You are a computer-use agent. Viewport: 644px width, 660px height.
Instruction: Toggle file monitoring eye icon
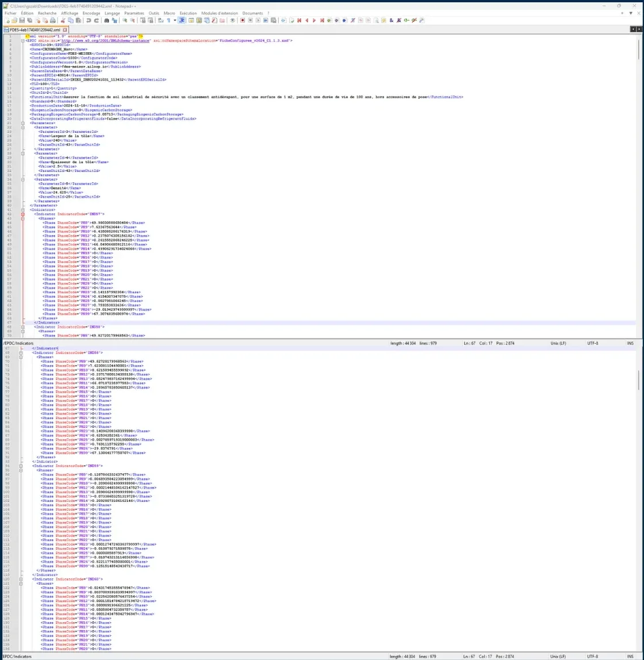coord(232,20)
